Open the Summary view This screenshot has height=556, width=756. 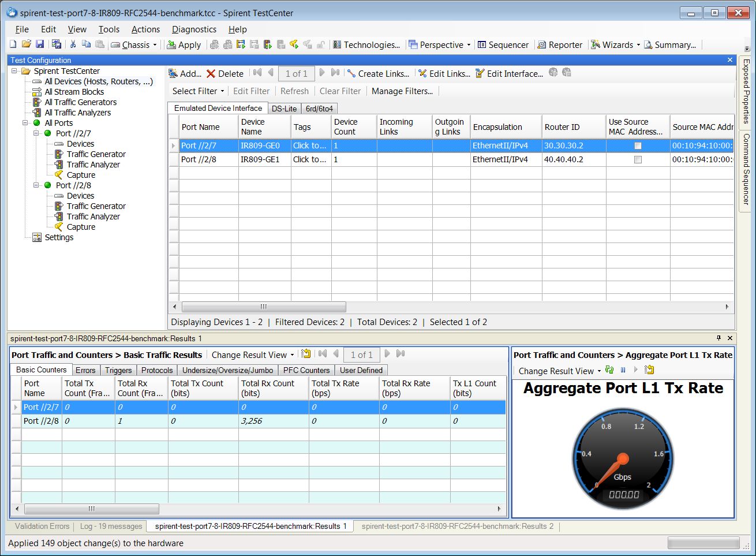tap(670, 44)
